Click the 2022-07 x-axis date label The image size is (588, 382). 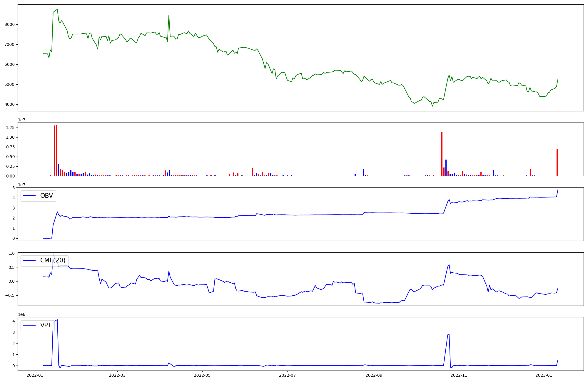pos(287,375)
